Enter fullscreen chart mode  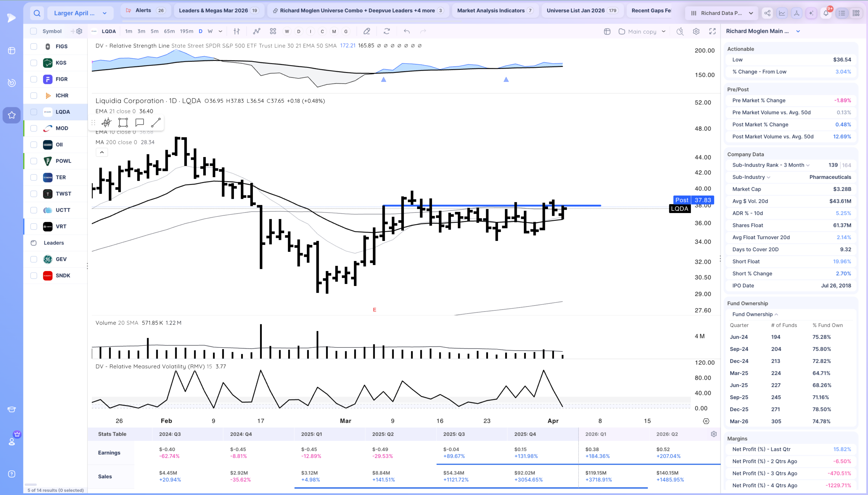[x=712, y=31]
